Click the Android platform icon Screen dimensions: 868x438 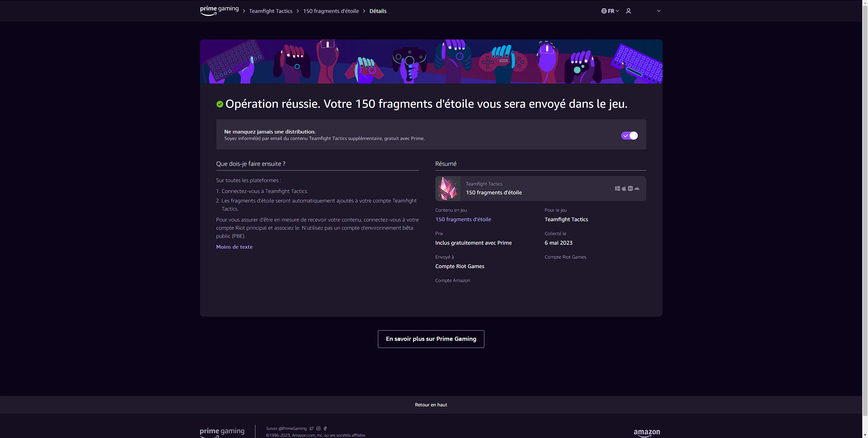pos(637,188)
